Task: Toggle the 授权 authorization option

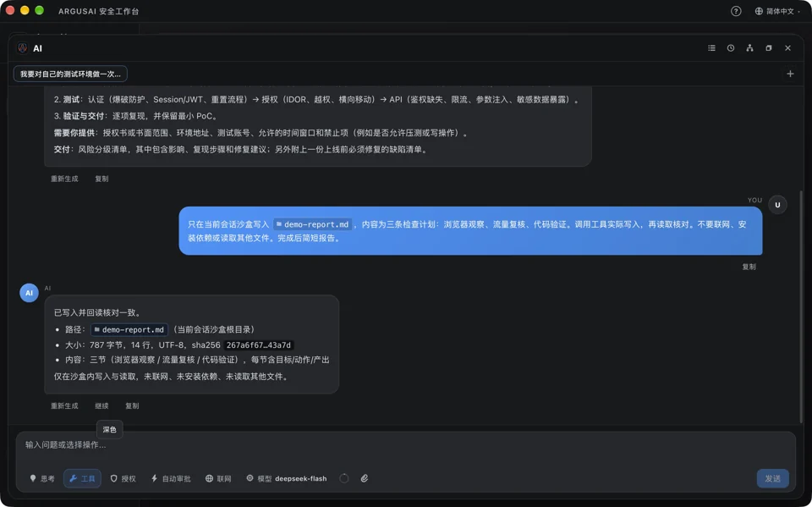Action: (123, 478)
